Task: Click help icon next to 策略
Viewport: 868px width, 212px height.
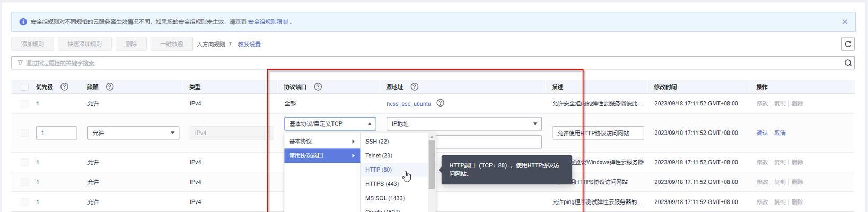Action: [x=110, y=86]
